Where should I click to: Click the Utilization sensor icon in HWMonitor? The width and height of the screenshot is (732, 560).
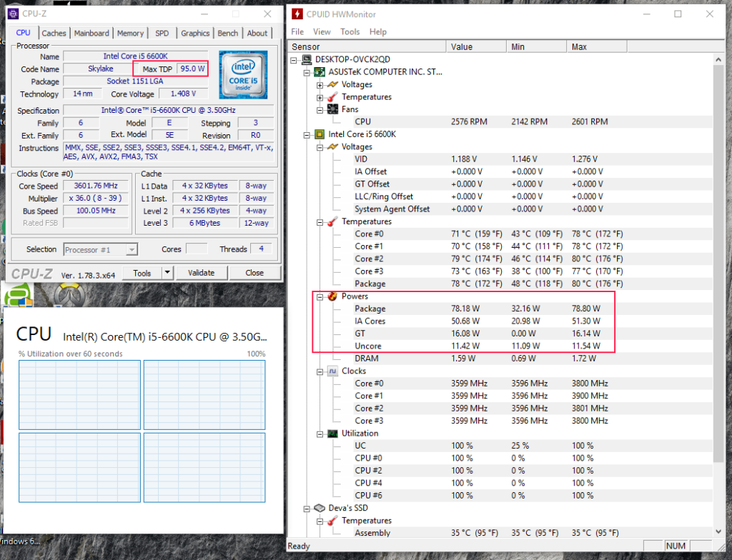pyautogui.click(x=333, y=433)
